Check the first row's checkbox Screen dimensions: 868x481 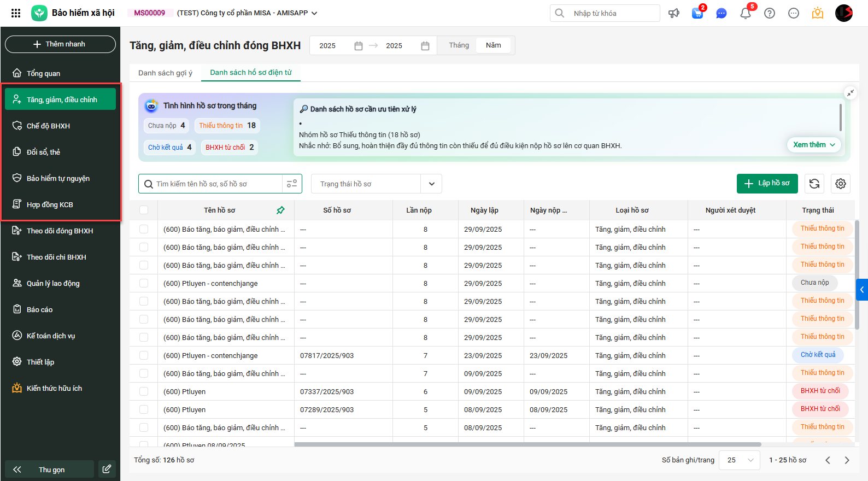[x=144, y=229]
